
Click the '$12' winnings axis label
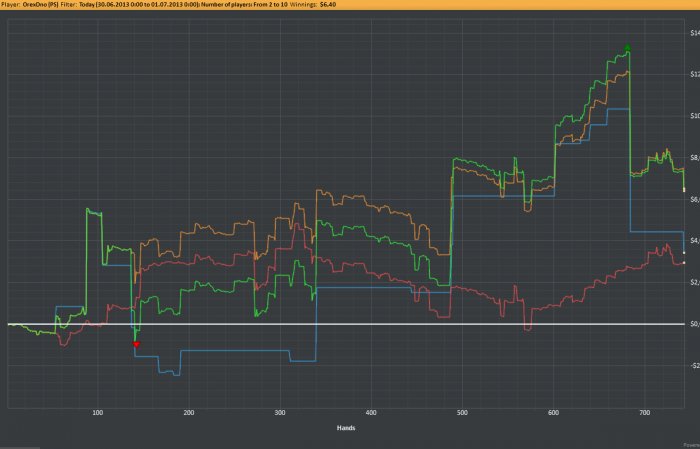(695, 74)
